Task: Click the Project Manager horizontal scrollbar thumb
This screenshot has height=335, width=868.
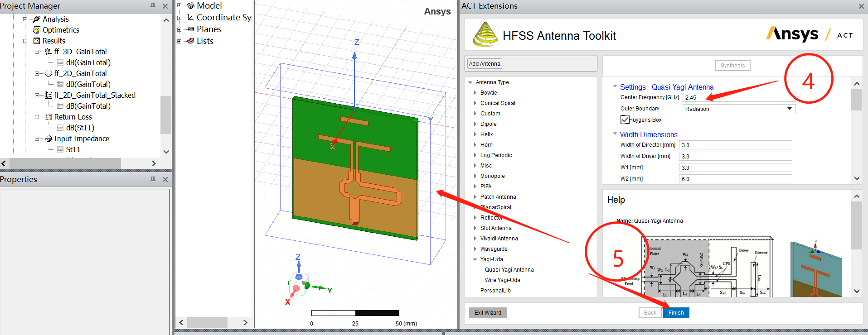Action: pyautogui.click(x=65, y=163)
